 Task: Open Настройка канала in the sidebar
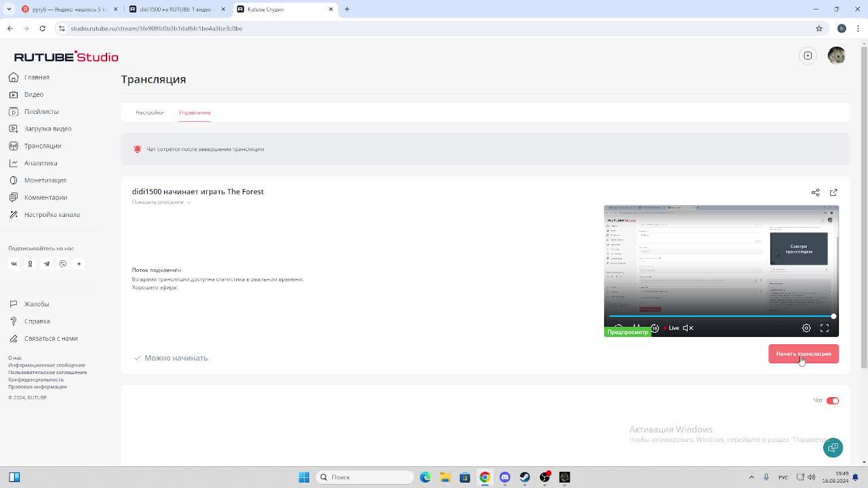(x=44, y=215)
